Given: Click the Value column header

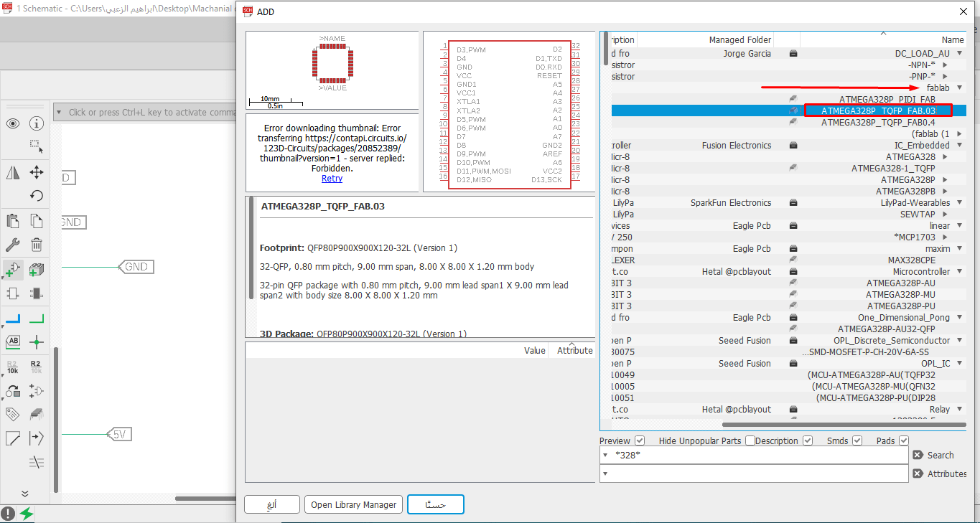Looking at the screenshot, I should coord(534,350).
